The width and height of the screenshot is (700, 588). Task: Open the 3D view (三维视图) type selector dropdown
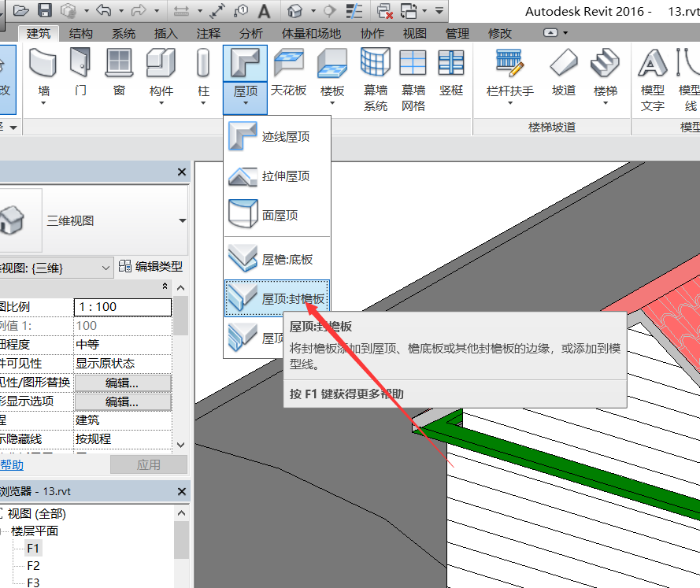tap(183, 221)
